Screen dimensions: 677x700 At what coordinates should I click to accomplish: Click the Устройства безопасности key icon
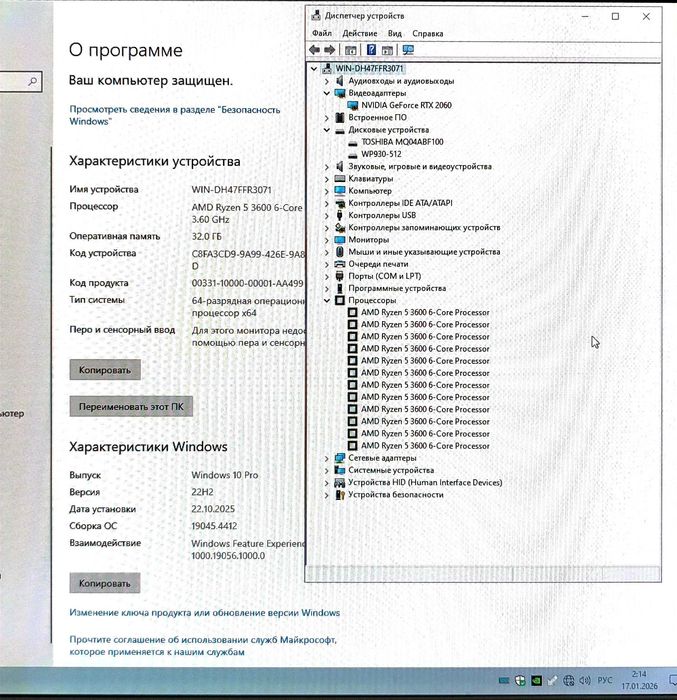(340, 495)
